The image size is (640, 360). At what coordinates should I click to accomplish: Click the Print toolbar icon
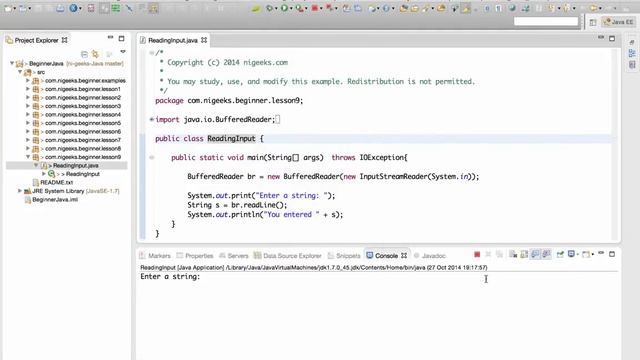tap(60, 8)
